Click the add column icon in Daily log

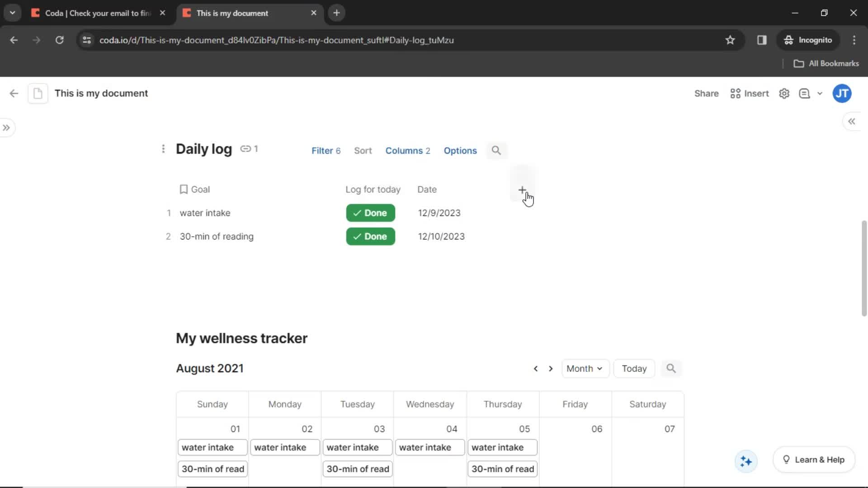coord(522,189)
